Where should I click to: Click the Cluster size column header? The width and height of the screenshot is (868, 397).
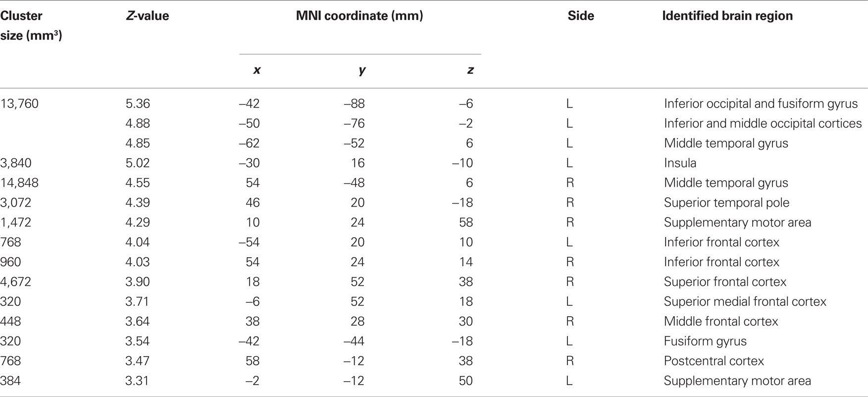(31, 26)
